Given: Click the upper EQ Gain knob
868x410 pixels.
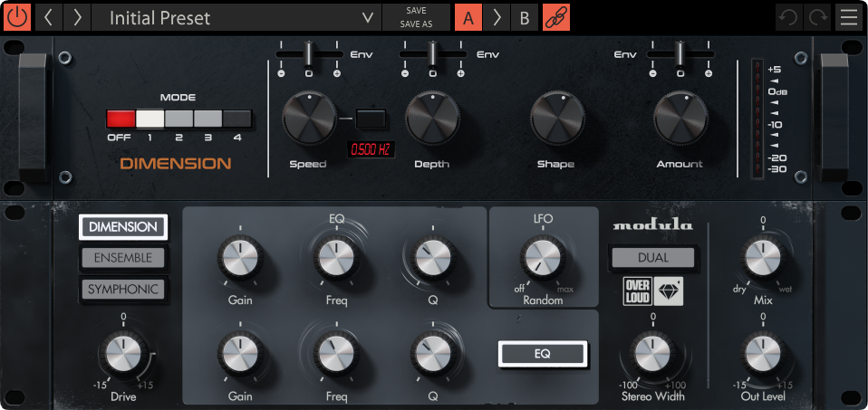Looking at the screenshot, I should (x=240, y=258).
